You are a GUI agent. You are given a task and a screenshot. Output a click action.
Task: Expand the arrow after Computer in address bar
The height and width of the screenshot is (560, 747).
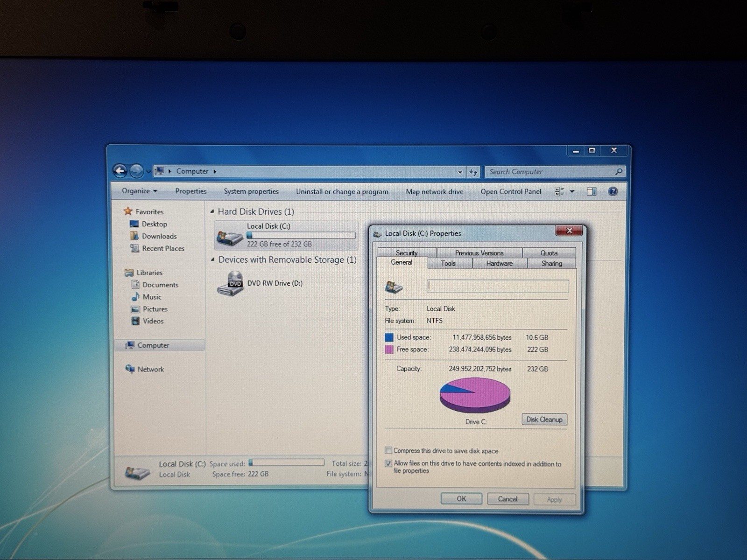215,171
